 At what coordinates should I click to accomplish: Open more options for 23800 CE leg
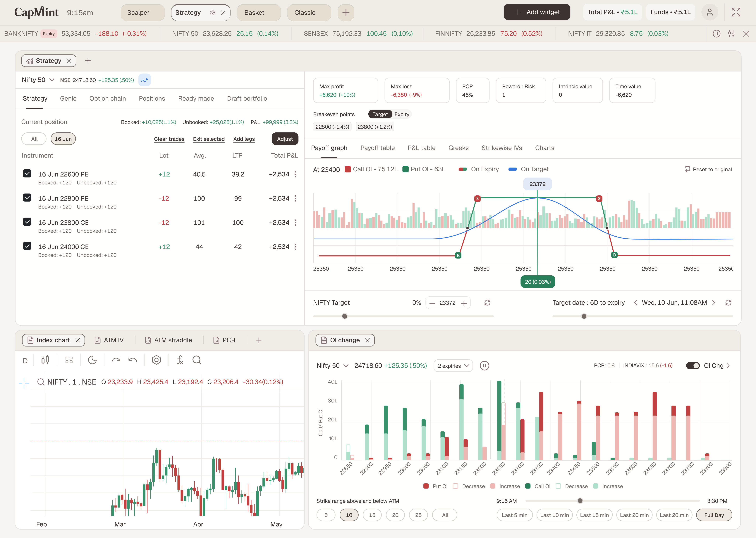point(295,223)
